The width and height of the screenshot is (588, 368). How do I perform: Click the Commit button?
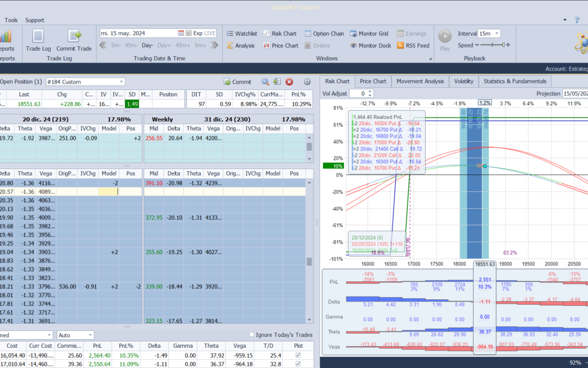click(237, 81)
